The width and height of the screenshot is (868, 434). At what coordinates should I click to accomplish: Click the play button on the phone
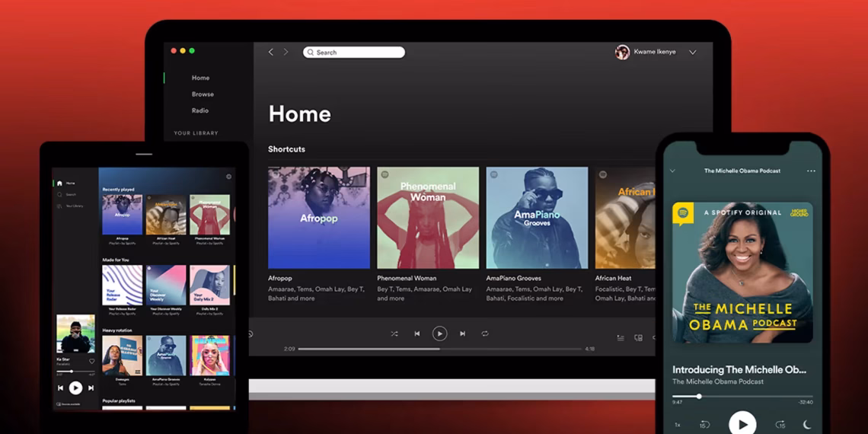point(742,423)
